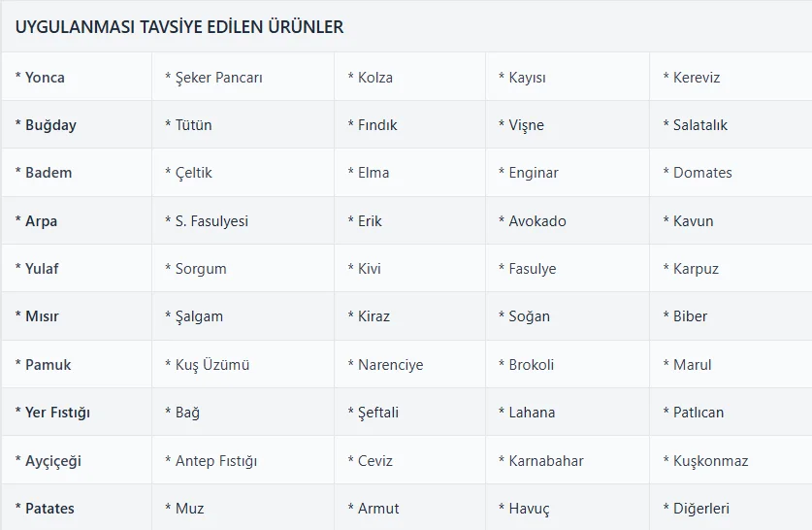
Task: Select the Karpuz cell
Action: [x=731, y=268]
